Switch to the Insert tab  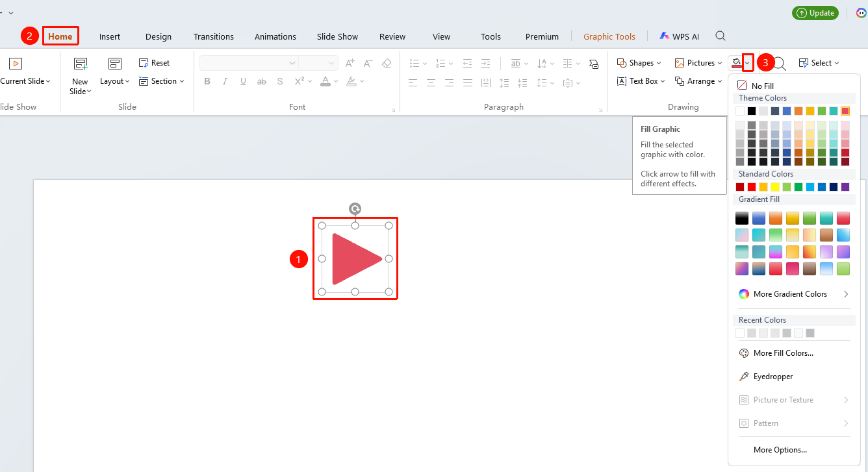(x=110, y=36)
